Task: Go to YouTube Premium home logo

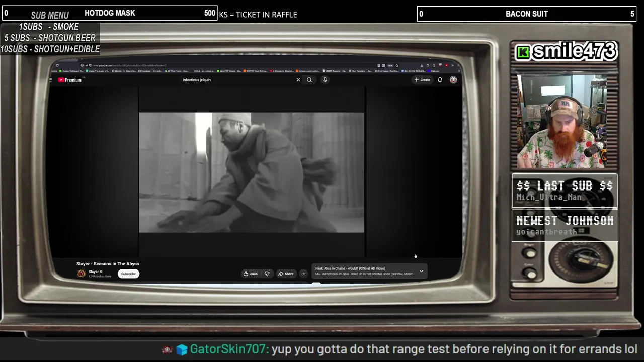Action: pos(70,80)
